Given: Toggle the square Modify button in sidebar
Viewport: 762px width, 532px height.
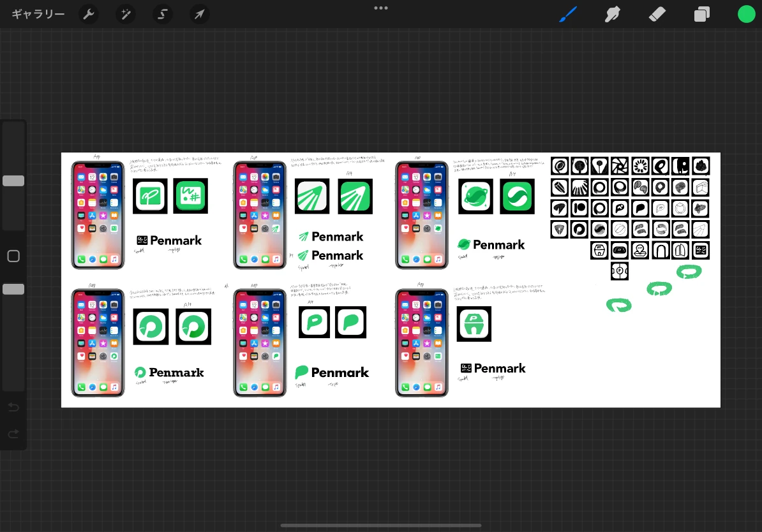Looking at the screenshot, I should pyautogui.click(x=13, y=256).
